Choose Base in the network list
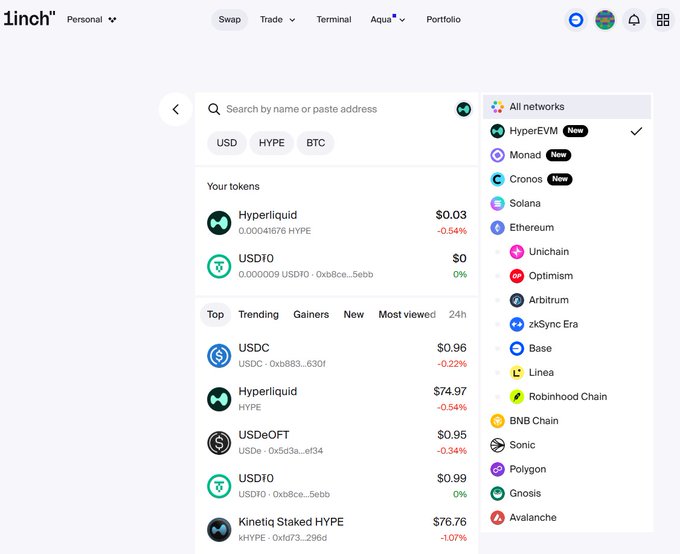Image resolution: width=680 pixels, height=554 pixels. (567, 348)
